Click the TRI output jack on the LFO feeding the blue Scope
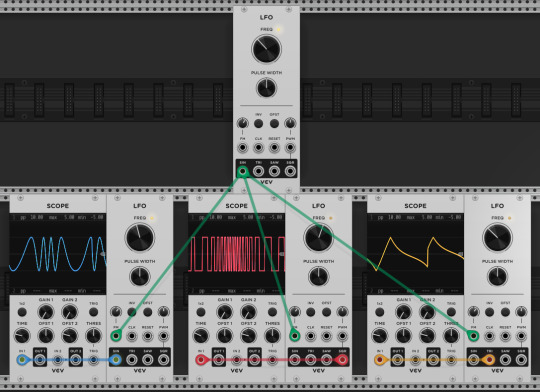This screenshot has height=392, width=540. point(132,360)
